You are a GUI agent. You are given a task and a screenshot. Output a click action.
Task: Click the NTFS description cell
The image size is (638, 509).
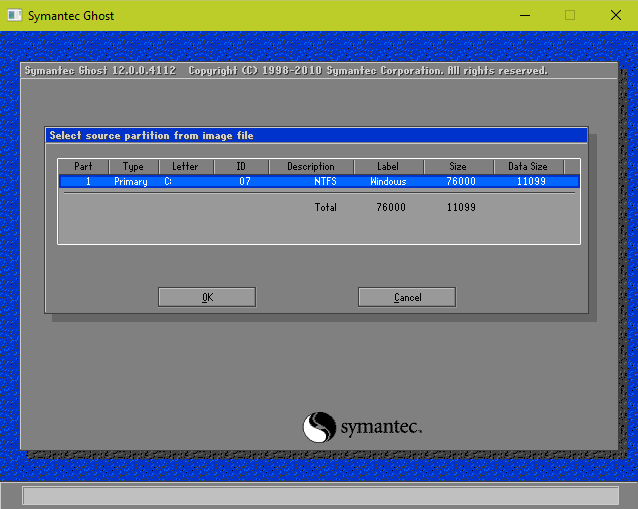pos(325,181)
